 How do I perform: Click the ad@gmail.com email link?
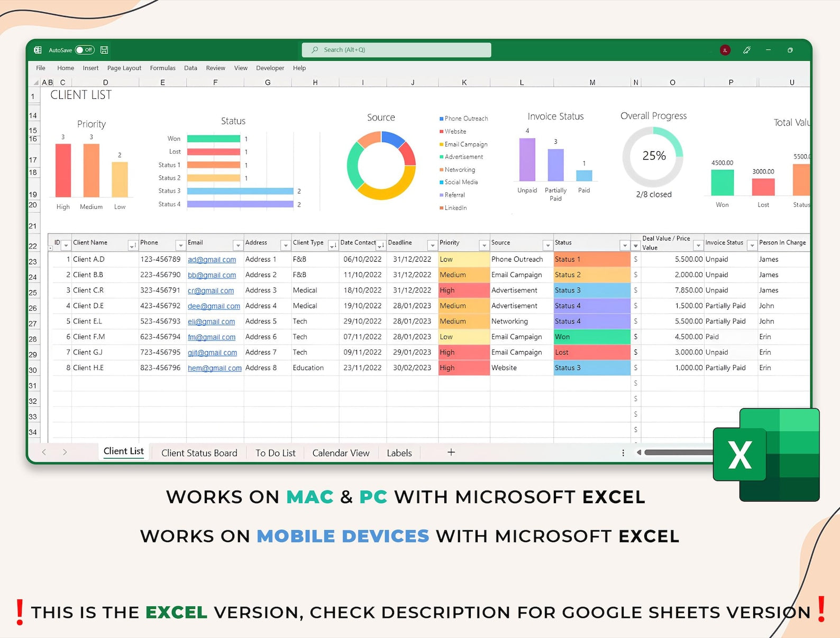pyautogui.click(x=212, y=260)
